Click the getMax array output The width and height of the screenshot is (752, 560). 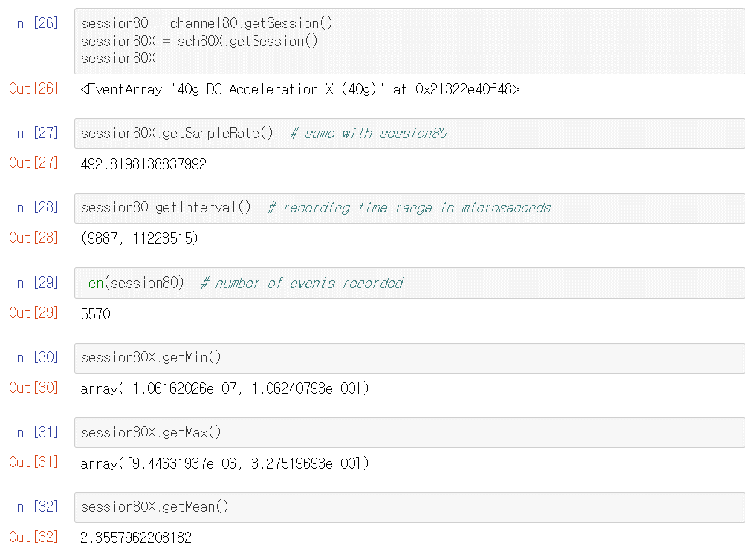pyautogui.click(x=224, y=463)
